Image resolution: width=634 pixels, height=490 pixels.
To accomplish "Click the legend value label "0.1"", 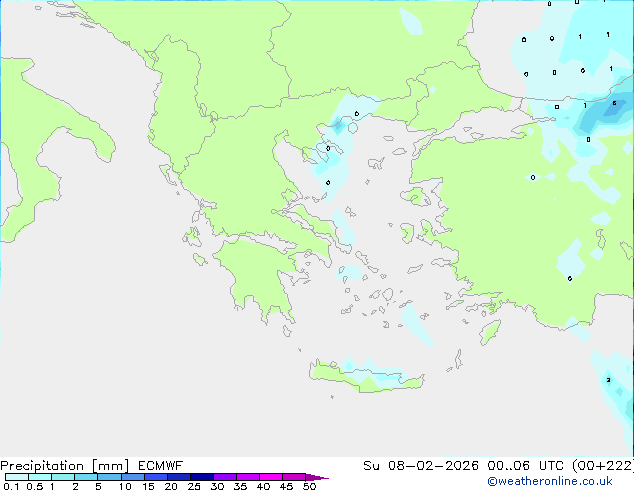I will pyautogui.click(x=11, y=486).
